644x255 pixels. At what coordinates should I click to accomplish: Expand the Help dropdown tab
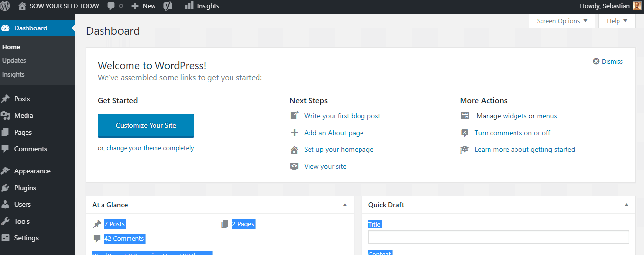click(617, 21)
